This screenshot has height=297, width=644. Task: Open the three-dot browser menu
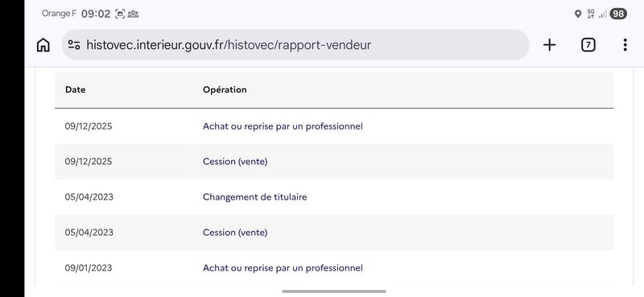click(625, 45)
